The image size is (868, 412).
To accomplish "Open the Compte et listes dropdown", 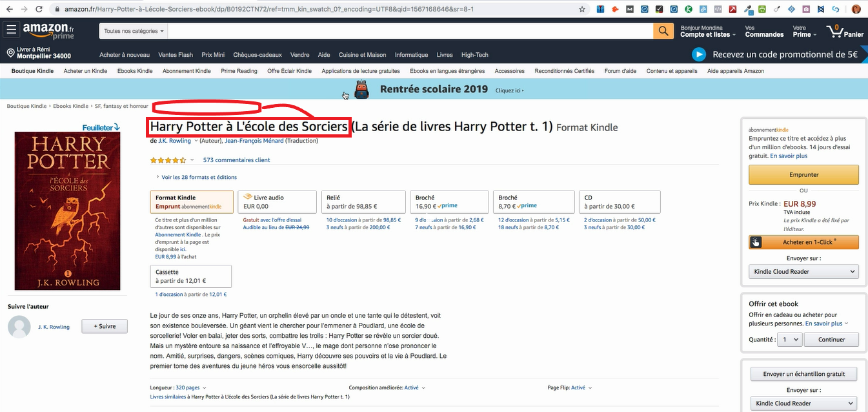I will 709,31.
